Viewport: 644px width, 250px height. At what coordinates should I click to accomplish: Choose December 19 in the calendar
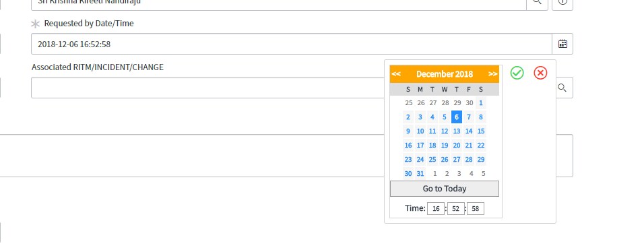445,146
